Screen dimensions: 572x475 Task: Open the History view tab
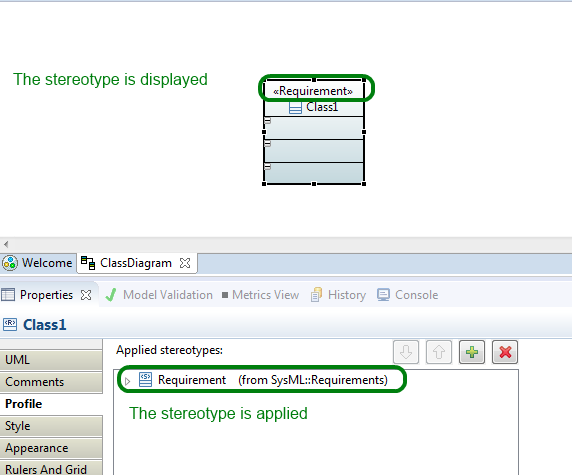[338, 295]
